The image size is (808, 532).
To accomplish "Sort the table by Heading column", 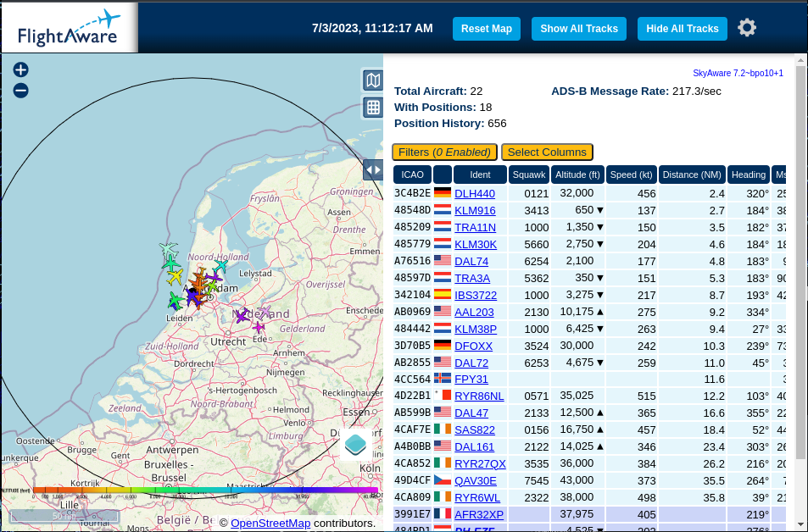I will point(748,175).
